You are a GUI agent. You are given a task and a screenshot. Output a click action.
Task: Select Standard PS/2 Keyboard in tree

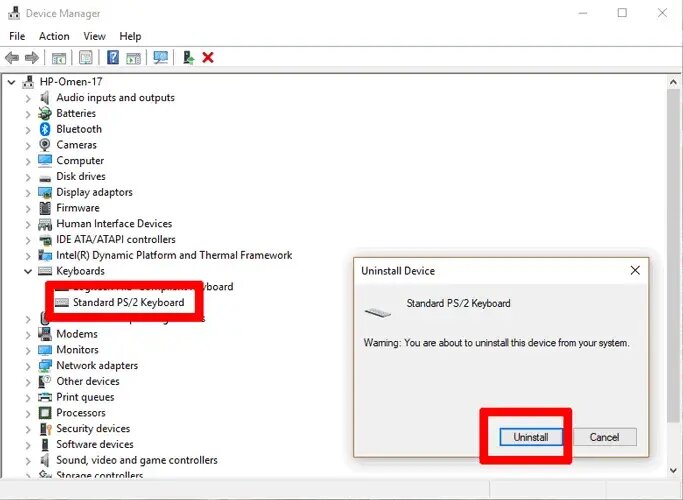pos(128,302)
